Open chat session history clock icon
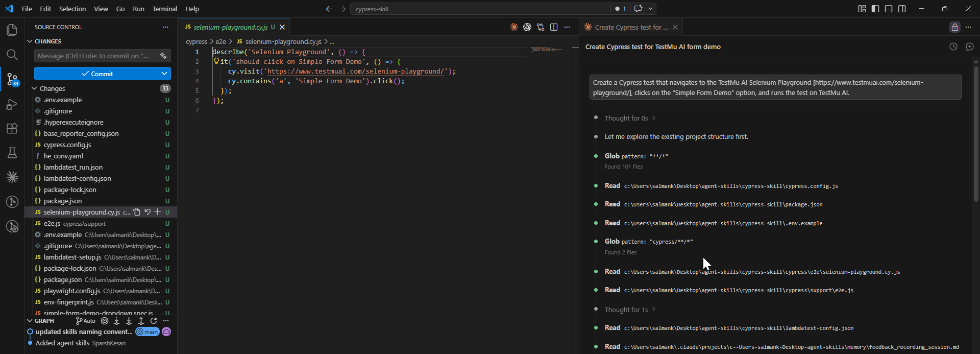The height and width of the screenshot is (354, 980). pos(953,46)
